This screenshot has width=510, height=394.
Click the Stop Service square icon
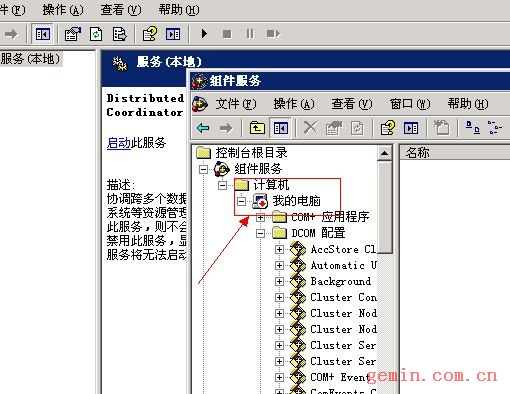227,34
